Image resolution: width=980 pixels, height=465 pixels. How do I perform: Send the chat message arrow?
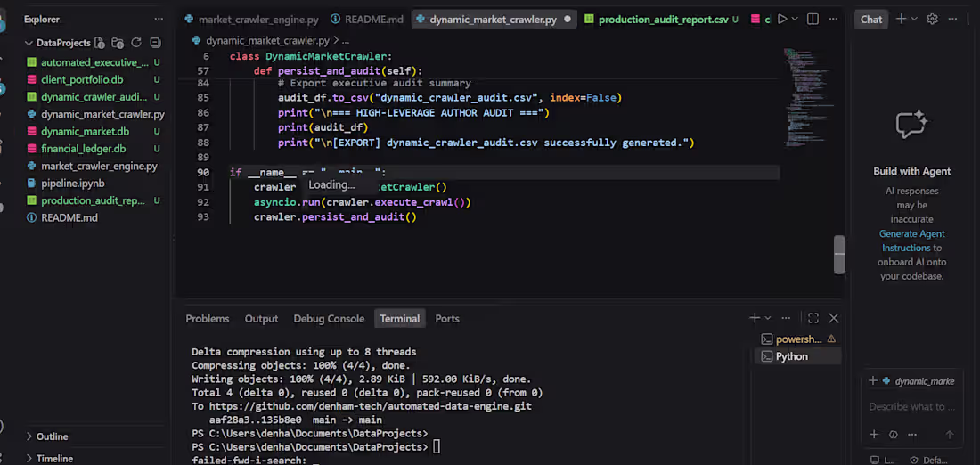click(950, 435)
